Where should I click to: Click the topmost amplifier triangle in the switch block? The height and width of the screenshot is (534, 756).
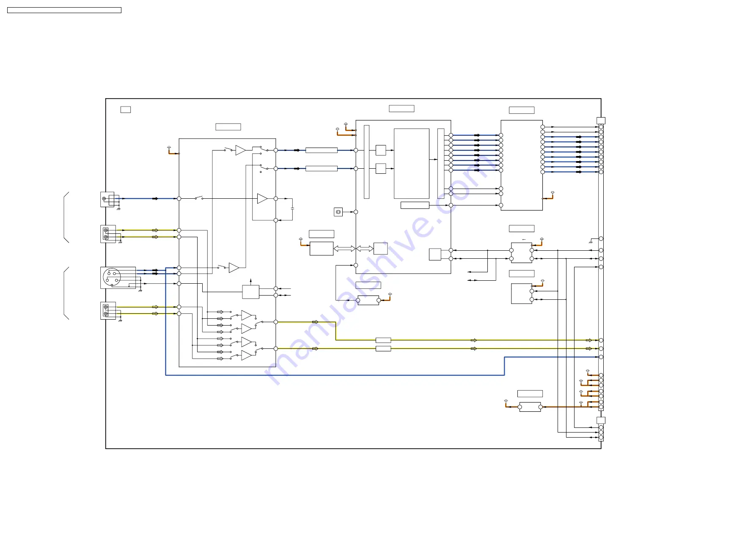pos(240,150)
